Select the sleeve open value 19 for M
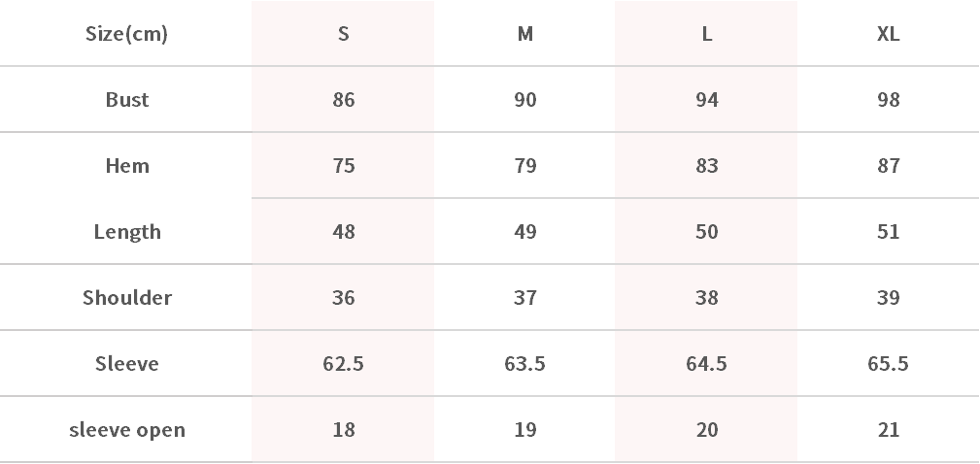Screen dimensions: 980x464 click(524, 430)
